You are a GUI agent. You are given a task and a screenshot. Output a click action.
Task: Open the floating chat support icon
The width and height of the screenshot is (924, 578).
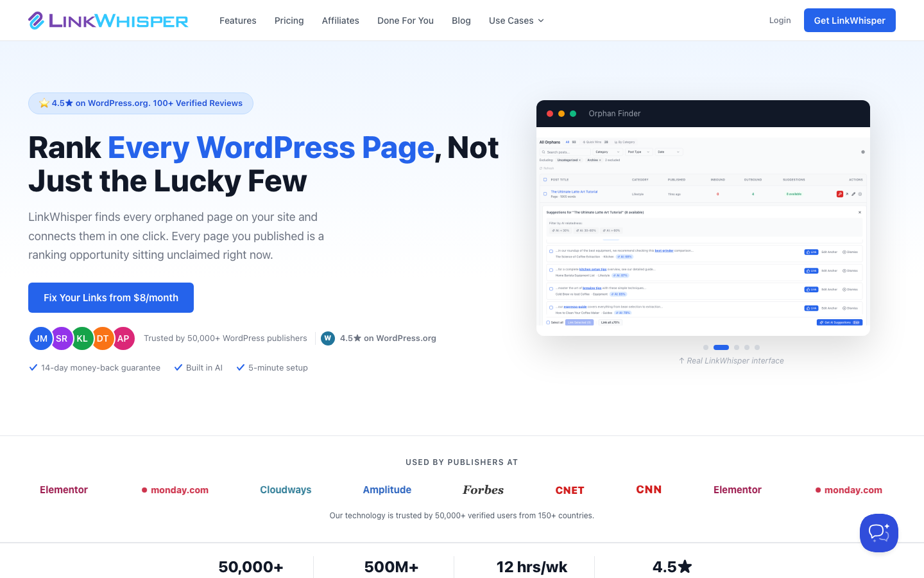click(878, 532)
